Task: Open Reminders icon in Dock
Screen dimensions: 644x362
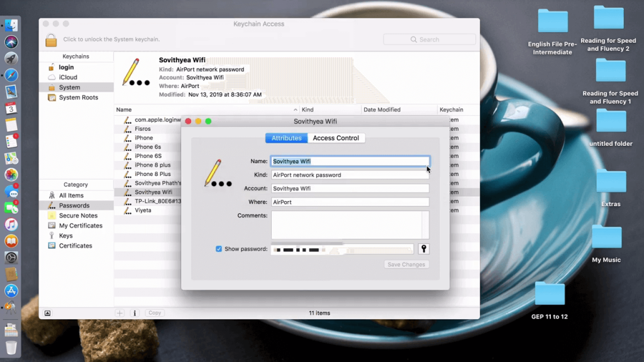Action: [x=11, y=141]
